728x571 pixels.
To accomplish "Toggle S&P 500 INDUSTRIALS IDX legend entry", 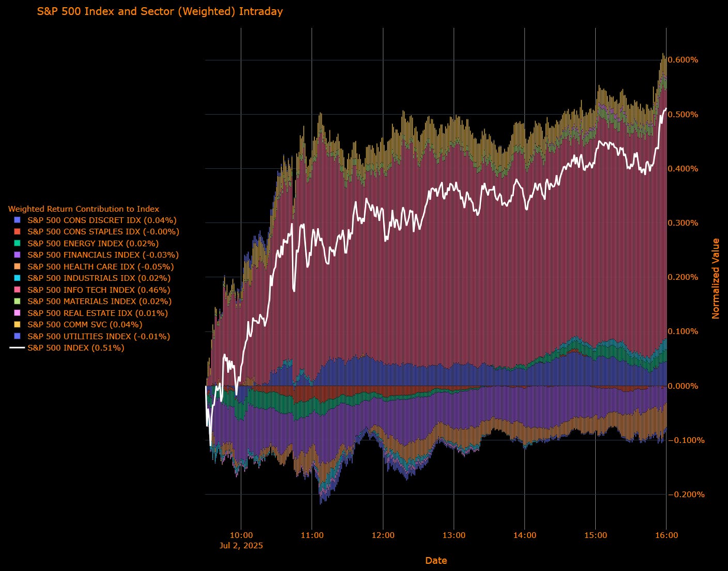I will pos(99,278).
